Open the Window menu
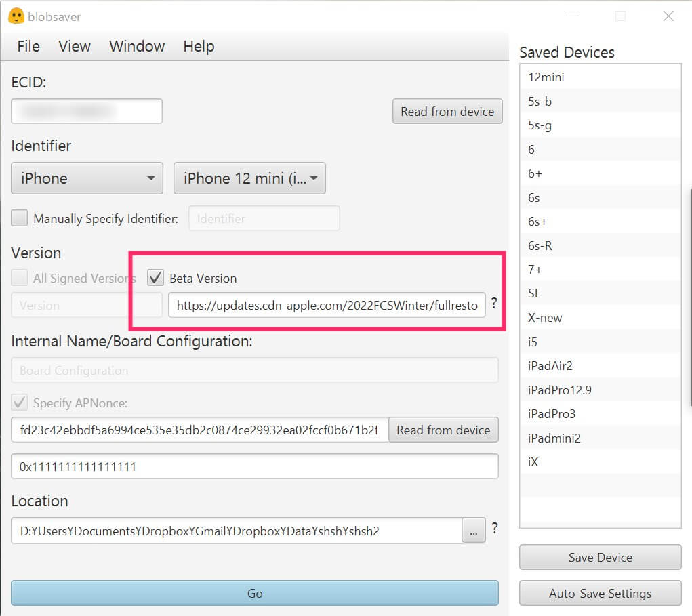Viewport: 692px width, 616px height. [137, 46]
